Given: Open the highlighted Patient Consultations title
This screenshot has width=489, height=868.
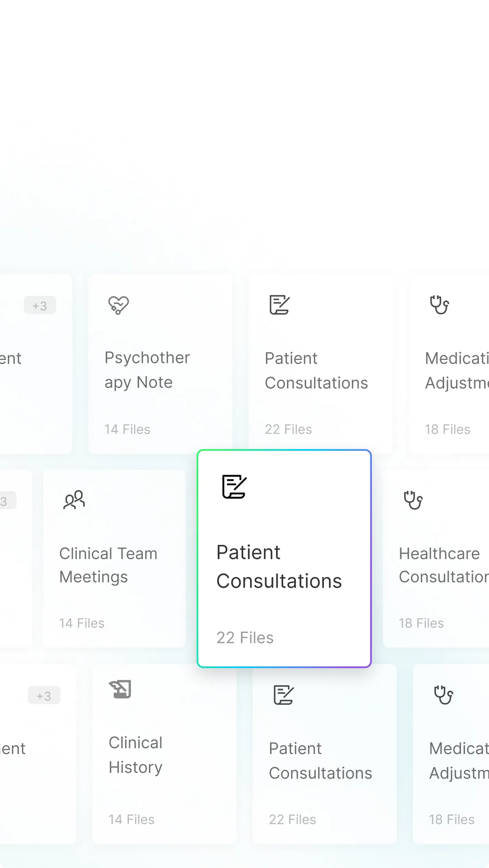Looking at the screenshot, I should coord(279,567).
